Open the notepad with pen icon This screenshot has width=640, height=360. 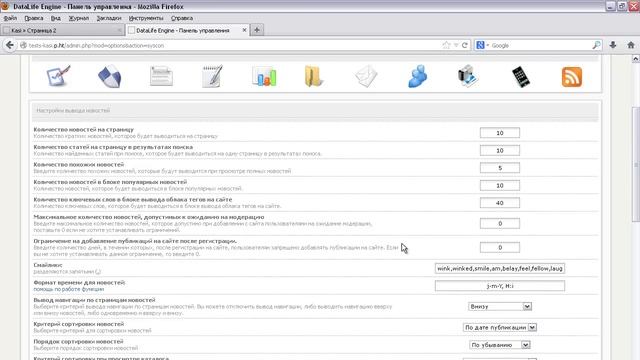(x=212, y=76)
